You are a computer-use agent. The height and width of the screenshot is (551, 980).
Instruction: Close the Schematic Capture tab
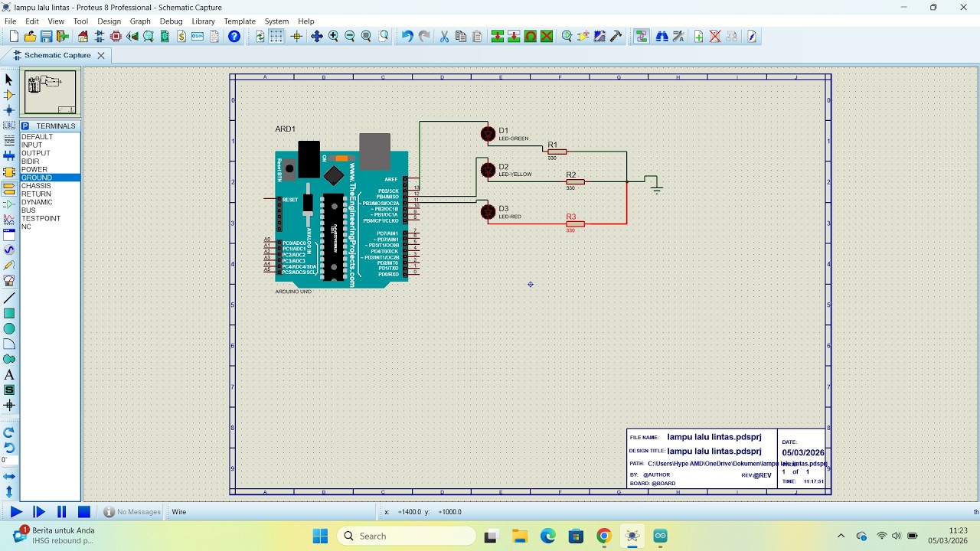(x=101, y=55)
